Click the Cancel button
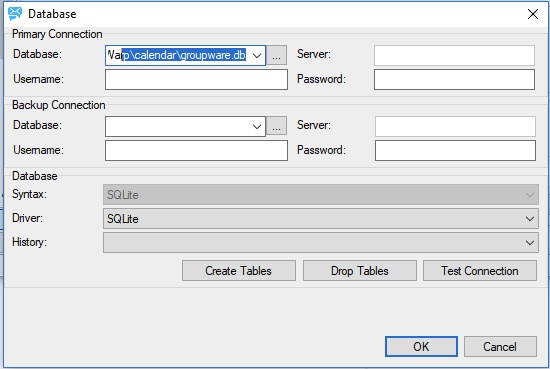Viewport: 550px width, 369px height. pos(500,347)
